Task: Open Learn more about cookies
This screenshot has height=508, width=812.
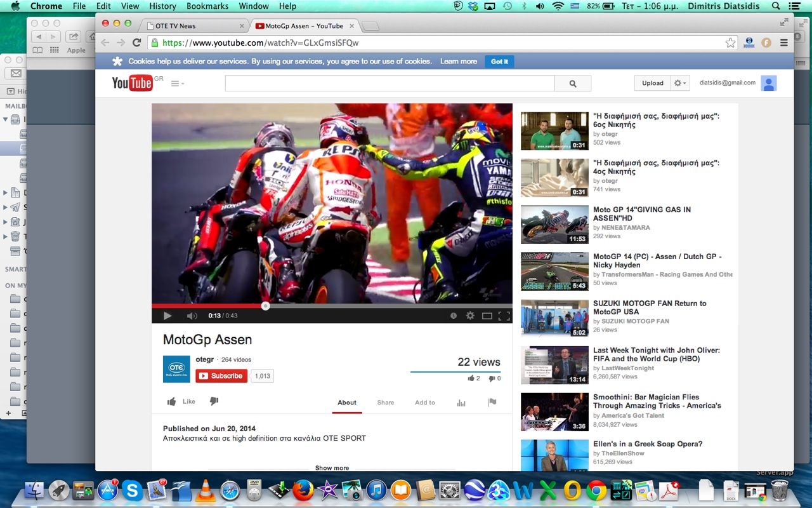Action: pos(459,62)
